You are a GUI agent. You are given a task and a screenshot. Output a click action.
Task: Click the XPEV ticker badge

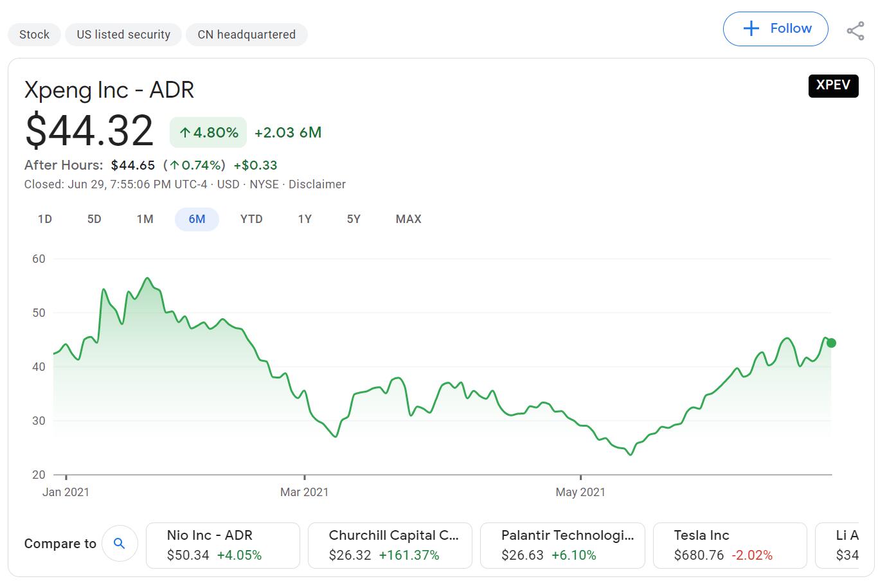point(833,85)
